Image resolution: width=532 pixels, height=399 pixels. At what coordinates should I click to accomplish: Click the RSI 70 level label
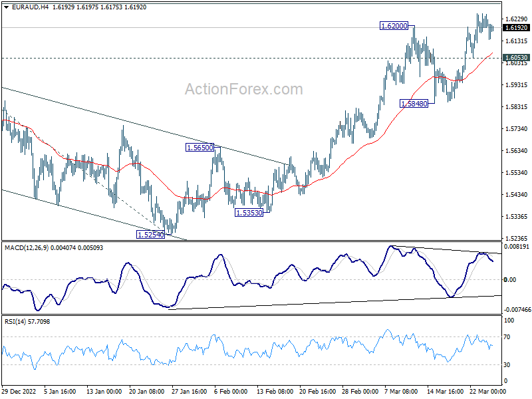coord(507,337)
